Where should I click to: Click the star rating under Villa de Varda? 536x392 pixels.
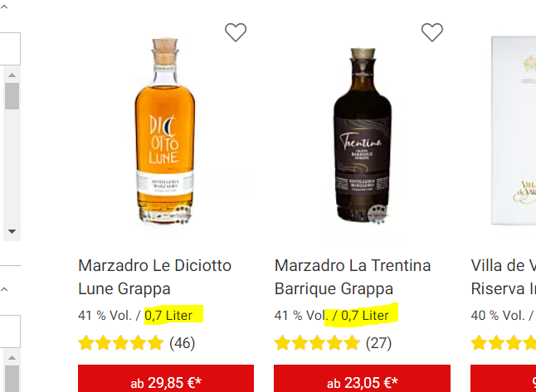coord(504,342)
